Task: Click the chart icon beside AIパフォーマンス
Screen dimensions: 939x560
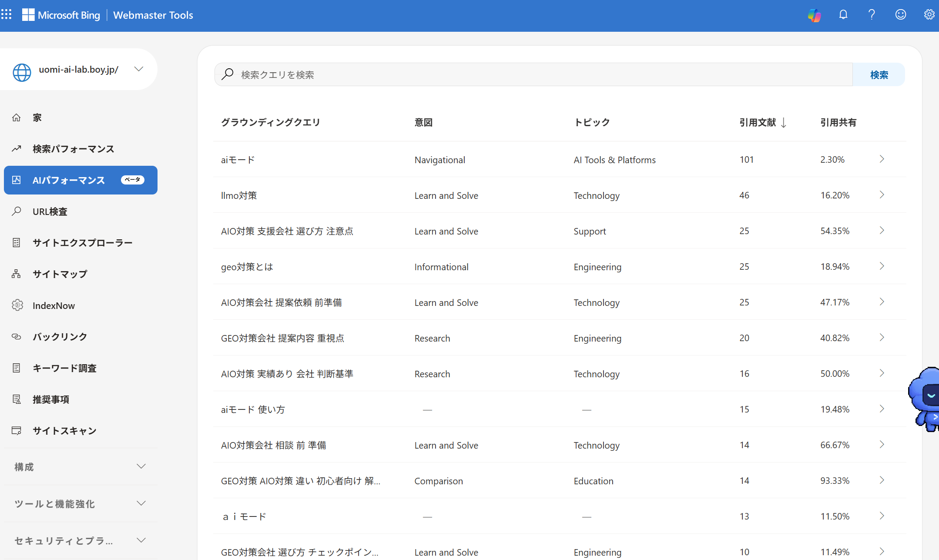Action: (x=17, y=180)
